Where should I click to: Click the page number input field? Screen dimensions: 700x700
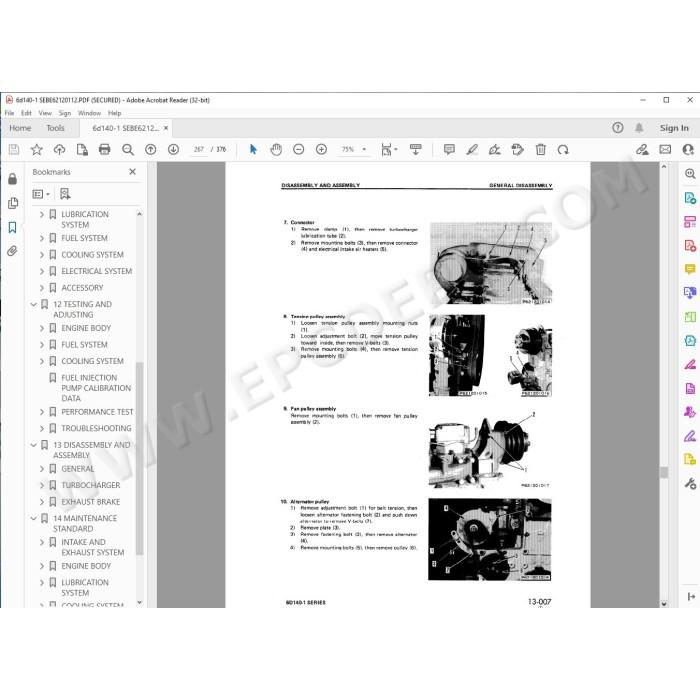199,150
